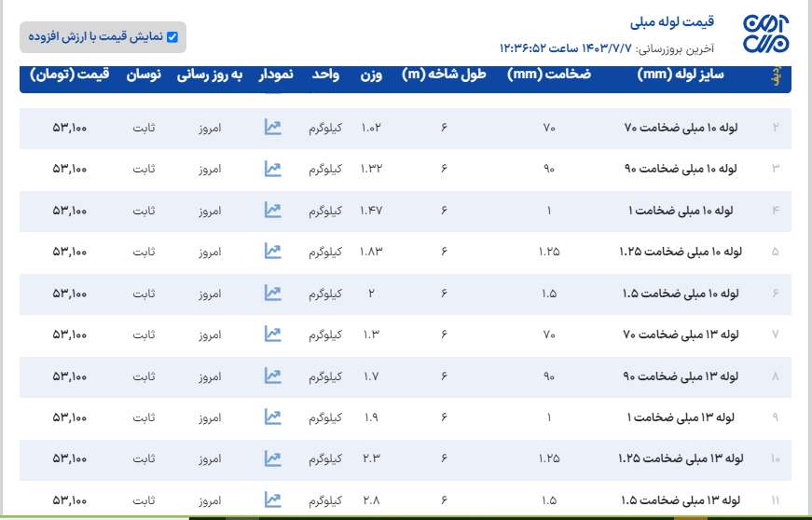The image size is (812, 520).
Task: Open the site logo in header
Action: click(765, 34)
